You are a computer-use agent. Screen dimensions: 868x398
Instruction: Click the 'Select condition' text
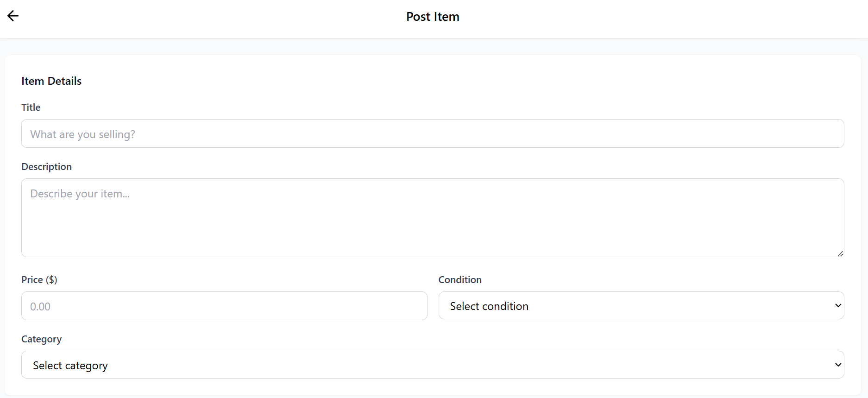489,306
